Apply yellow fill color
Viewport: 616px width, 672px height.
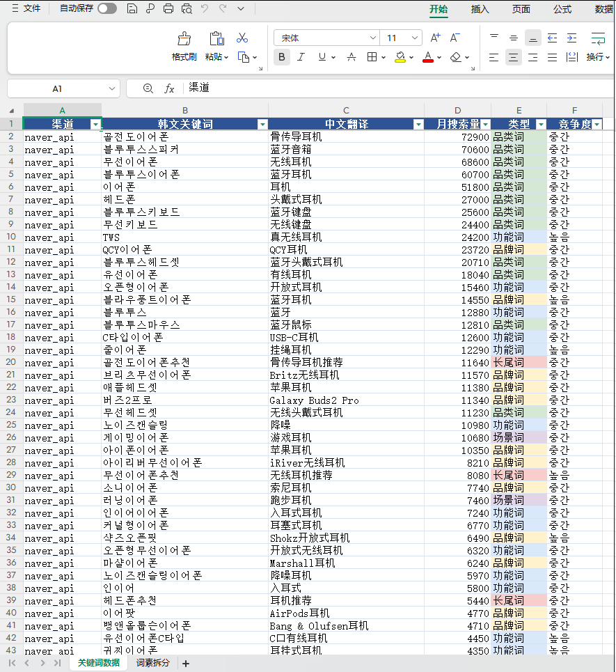pos(400,57)
